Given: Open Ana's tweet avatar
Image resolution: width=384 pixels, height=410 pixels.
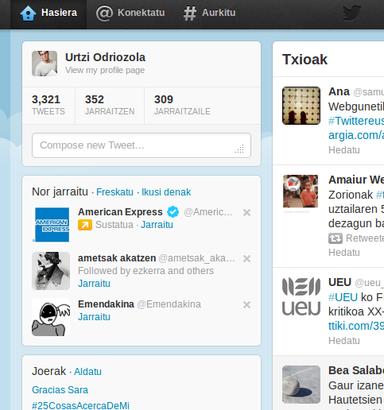Looking at the screenshot, I should (301, 106).
